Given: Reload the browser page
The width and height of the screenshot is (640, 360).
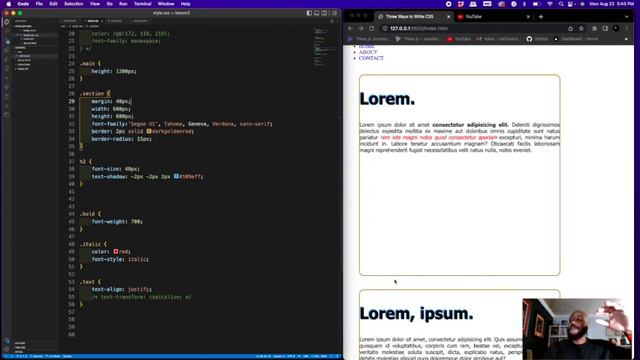Looking at the screenshot, I should pyautogui.click(x=371, y=29).
